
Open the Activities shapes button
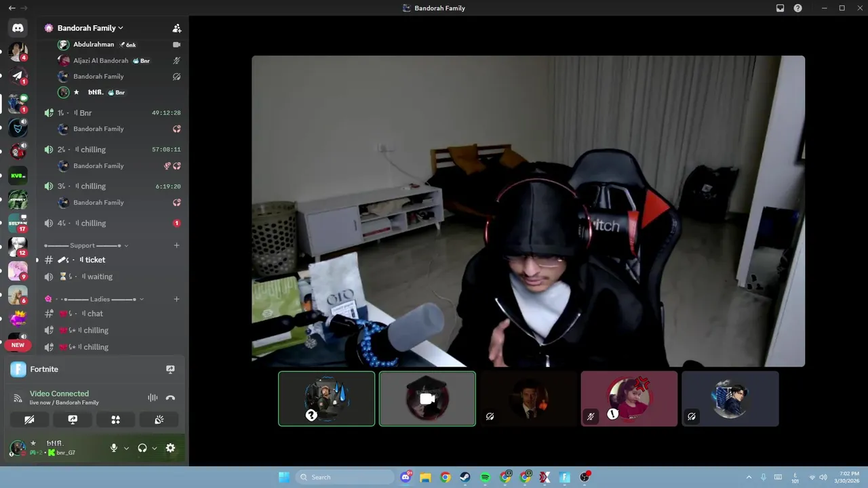(116, 420)
